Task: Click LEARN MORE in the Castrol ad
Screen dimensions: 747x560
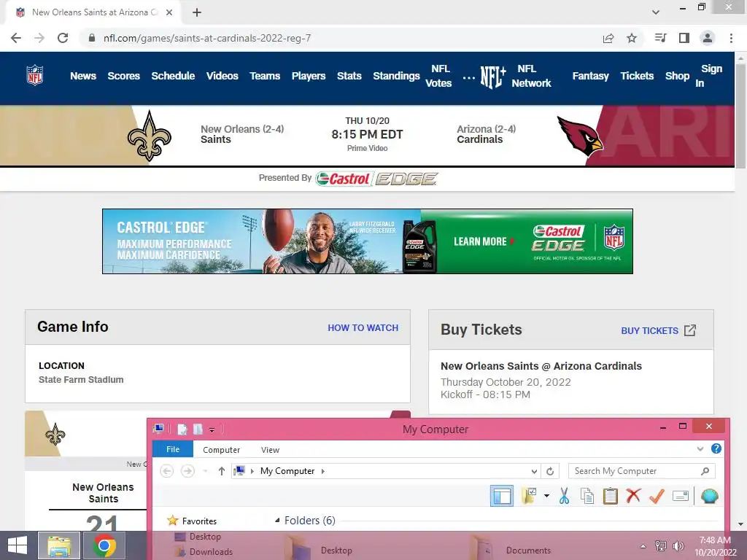Action: click(480, 241)
